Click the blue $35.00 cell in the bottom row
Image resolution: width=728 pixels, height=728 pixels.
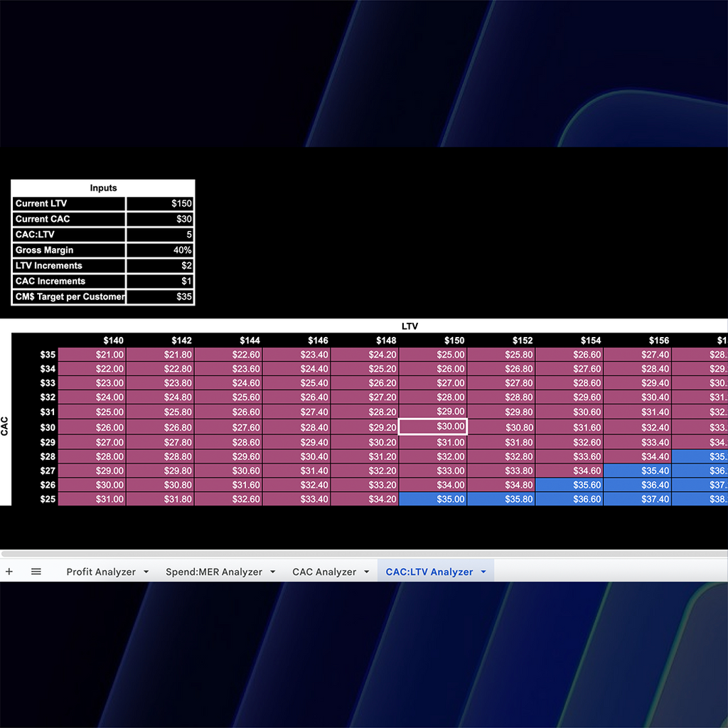(x=432, y=499)
